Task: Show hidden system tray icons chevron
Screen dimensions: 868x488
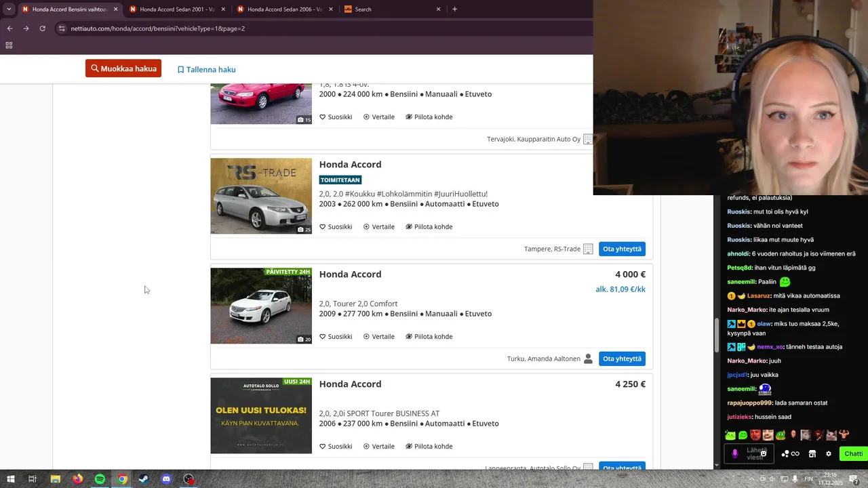Action: pyautogui.click(x=751, y=479)
